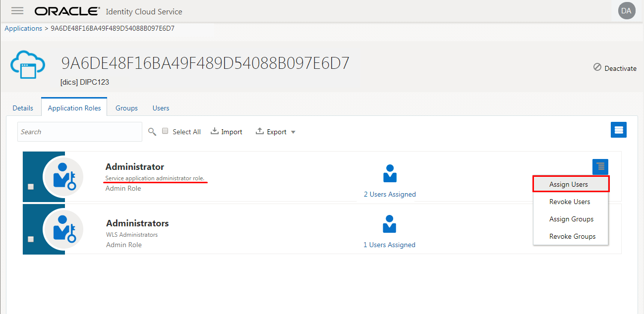Click user icon above 2 Users Assigned
Screen dimensions: 644x314
pos(390,173)
